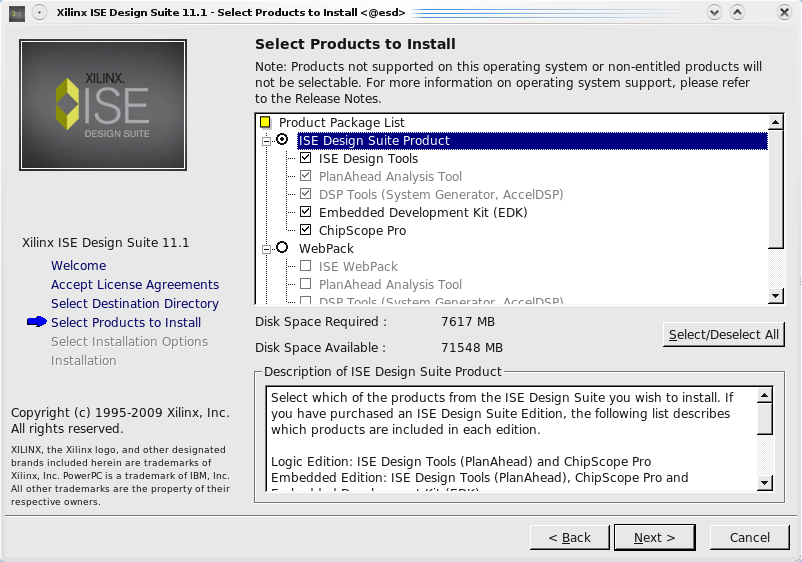Click the description box scrollbar thumb
Screen dimensions: 802x562
click(x=765, y=418)
